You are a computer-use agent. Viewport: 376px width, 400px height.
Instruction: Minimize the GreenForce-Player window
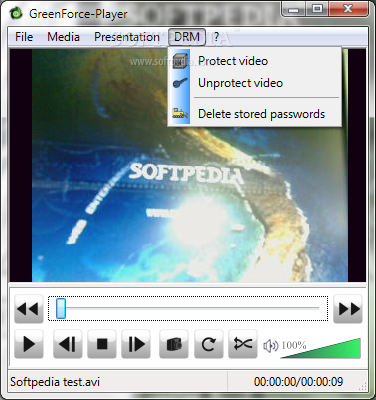click(x=293, y=8)
